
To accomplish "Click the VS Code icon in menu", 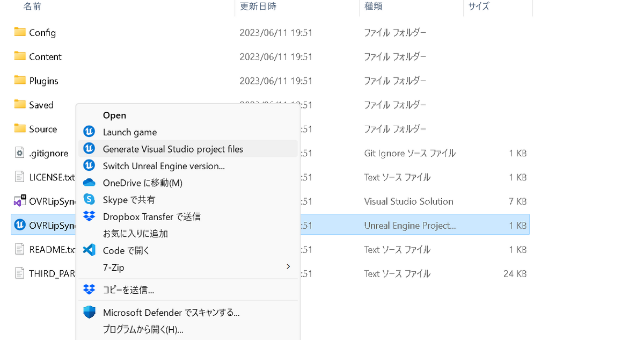I will point(89,250).
